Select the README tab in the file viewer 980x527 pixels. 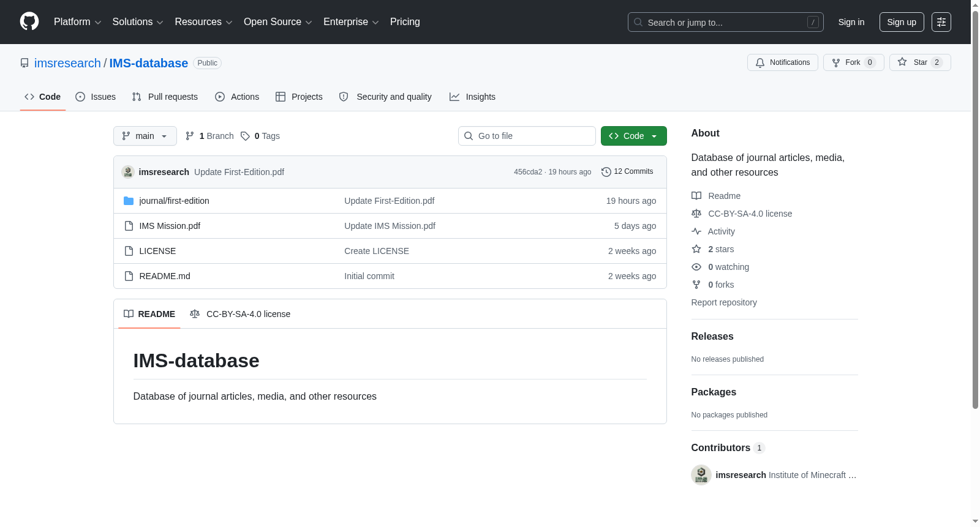click(149, 314)
